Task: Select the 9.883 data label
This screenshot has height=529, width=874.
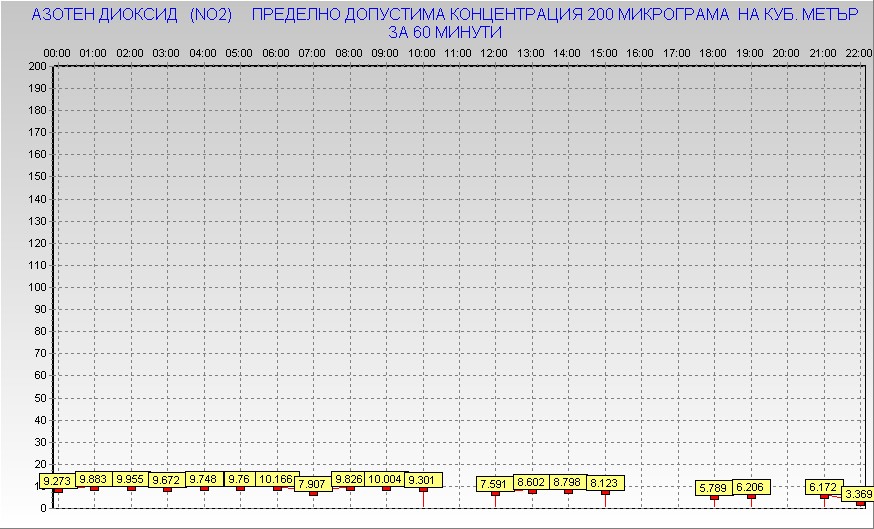Action: click(95, 479)
